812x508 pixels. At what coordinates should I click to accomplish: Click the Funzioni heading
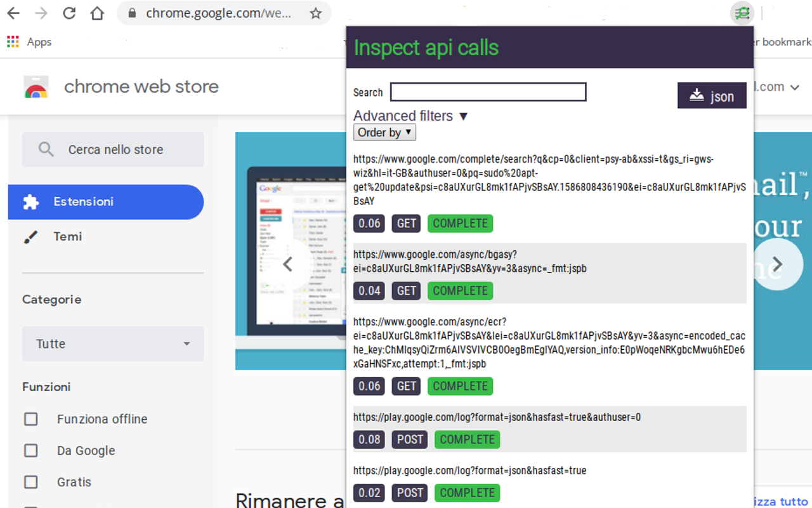click(x=46, y=387)
